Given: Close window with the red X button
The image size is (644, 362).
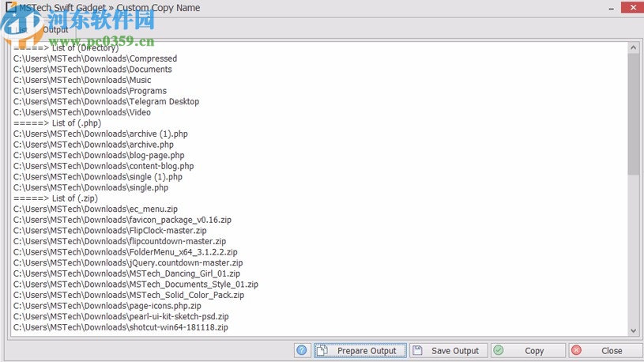Looking at the screenshot, I should 633,7.
